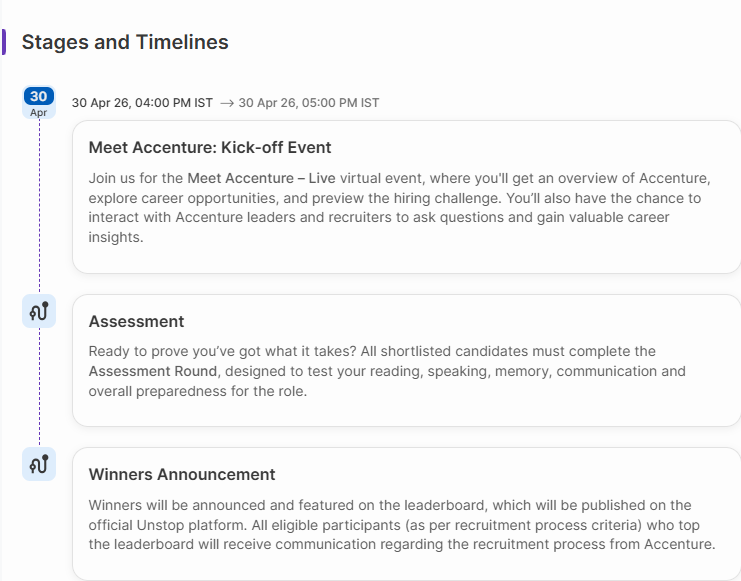The image size is (741, 581).
Task: Click the Winners Announcement description paragraph
Action: (x=402, y=525)
